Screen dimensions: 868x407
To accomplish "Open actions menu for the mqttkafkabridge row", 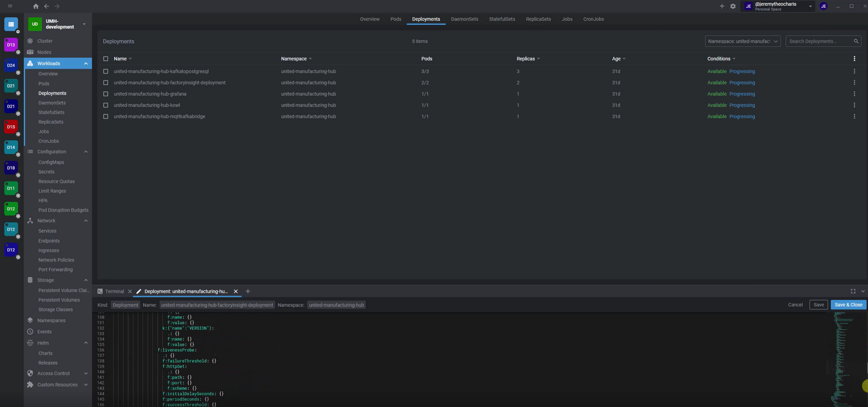I will (854, 116).
